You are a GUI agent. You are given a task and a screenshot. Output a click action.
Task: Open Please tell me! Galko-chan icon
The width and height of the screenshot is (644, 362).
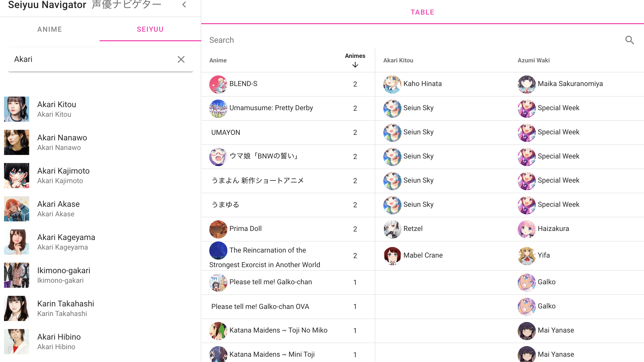218,283
